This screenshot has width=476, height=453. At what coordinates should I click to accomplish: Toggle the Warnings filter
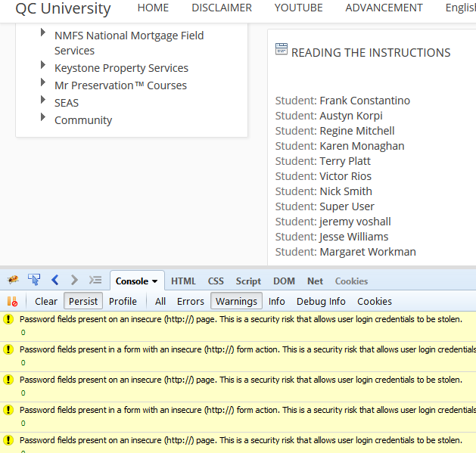(236, 301)
